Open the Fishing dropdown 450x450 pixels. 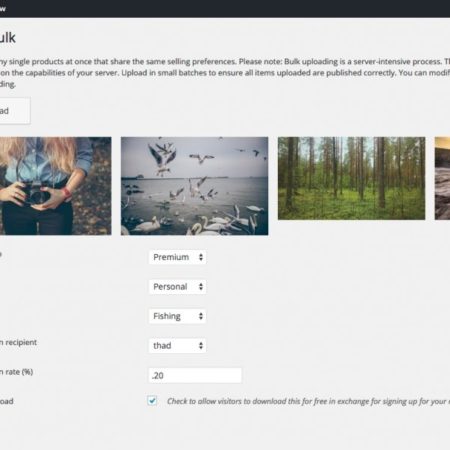(x=177, y=316)
